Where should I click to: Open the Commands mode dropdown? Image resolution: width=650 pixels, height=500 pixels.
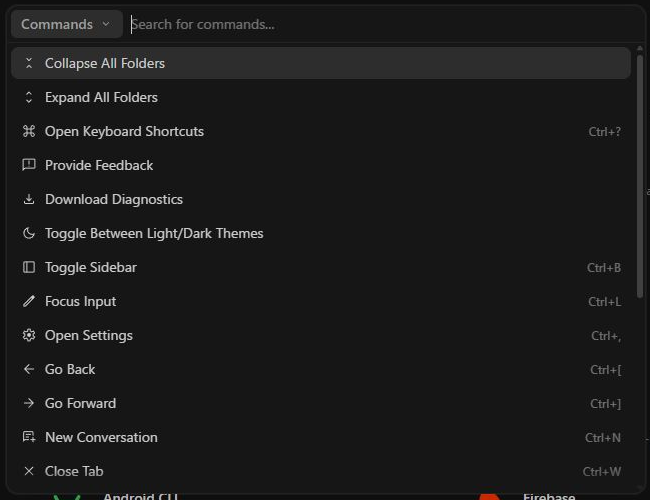(67, 24)
